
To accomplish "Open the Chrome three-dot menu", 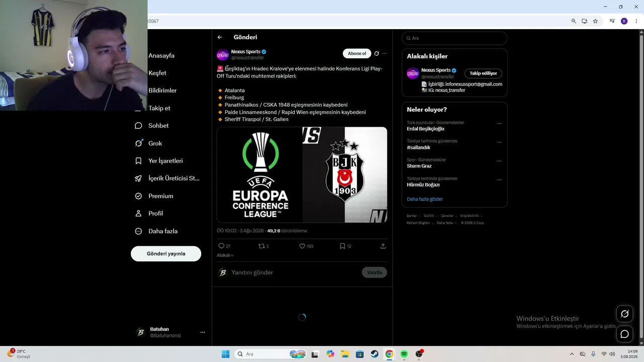I will (x=636, y=21).
